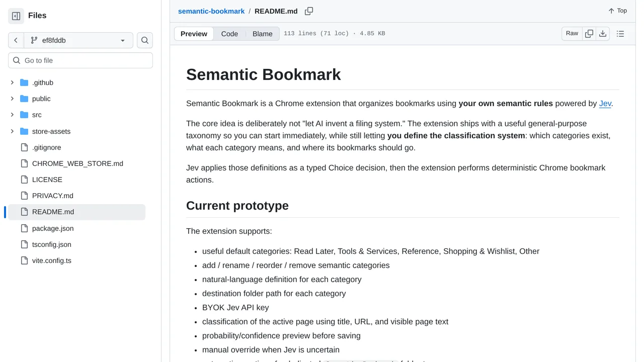Viewport: 644px width, 362px height.
Task: Expand the src folder chevron
Action: pyautogui.click(x=12, y=115)
